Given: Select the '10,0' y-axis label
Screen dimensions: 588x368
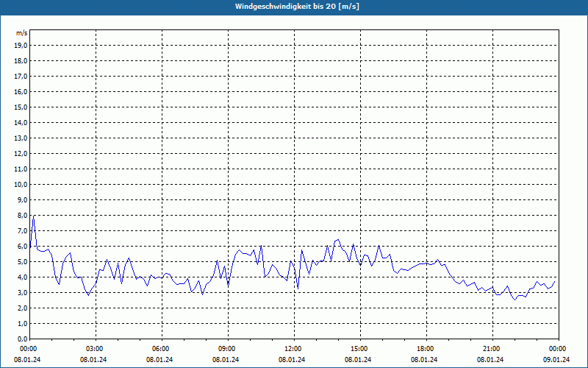Looking at the screenshot, I should tap(21, 185).
